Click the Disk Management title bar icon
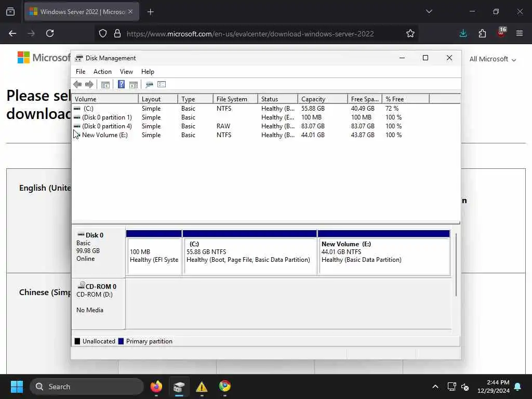This screenshot has height=399, width=532. coord(79,58)
